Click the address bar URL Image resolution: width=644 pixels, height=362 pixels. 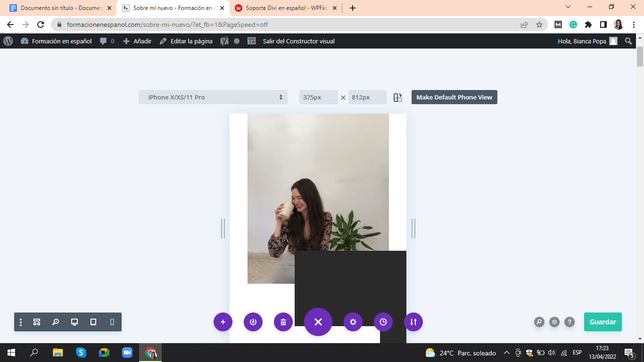tap(167, 25)
